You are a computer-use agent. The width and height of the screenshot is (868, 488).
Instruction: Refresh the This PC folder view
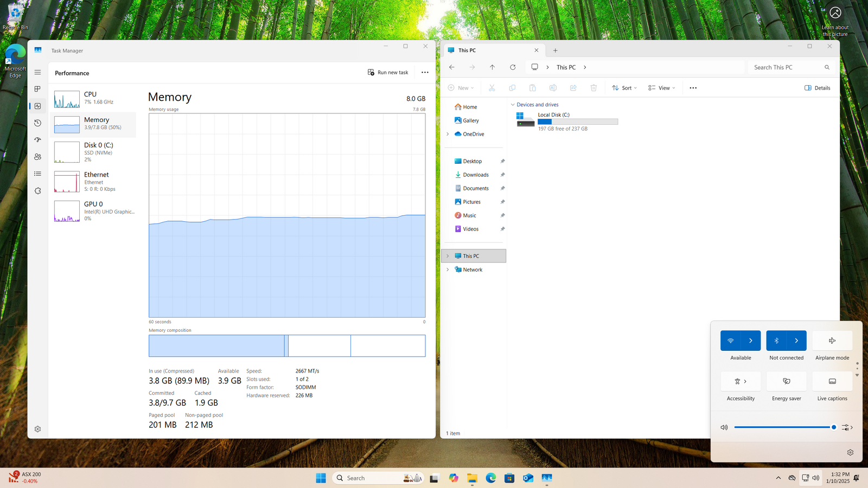pyautogui.click(x=513, y=67)
